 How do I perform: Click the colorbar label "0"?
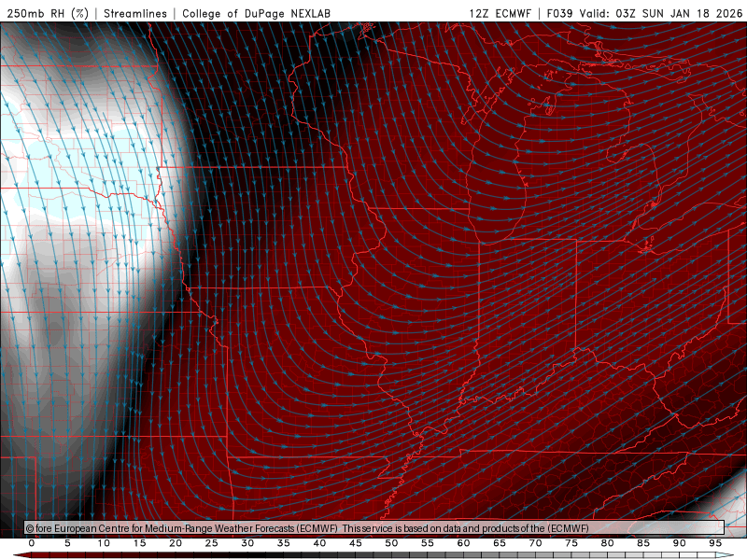click(x=32, y=543)
